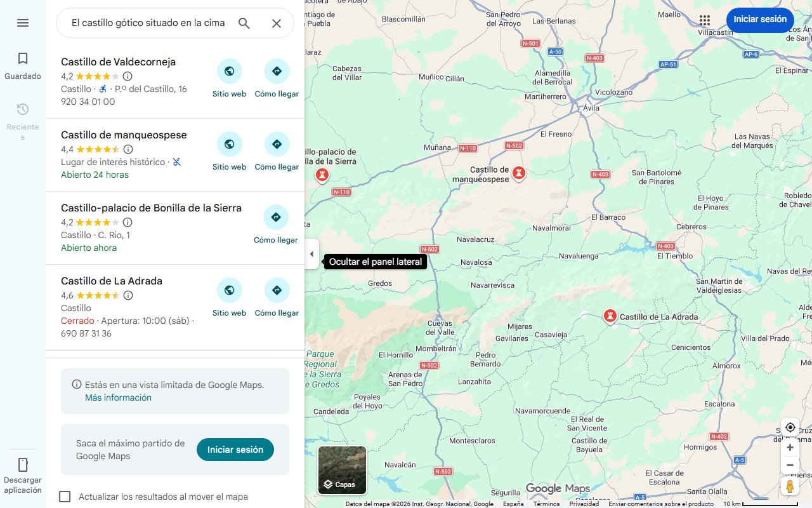Open Google apps grid
812x508 pixels.
click(x=704, y=20)
